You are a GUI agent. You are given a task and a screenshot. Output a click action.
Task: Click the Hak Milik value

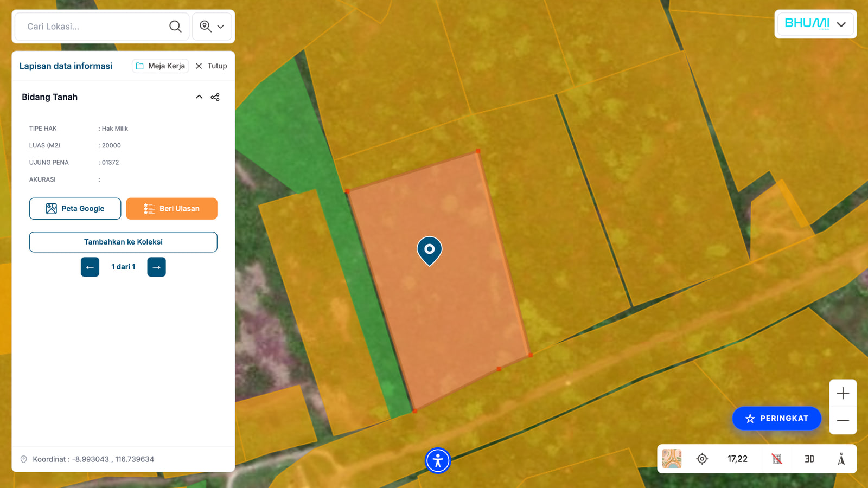click(x=115, y=129)
